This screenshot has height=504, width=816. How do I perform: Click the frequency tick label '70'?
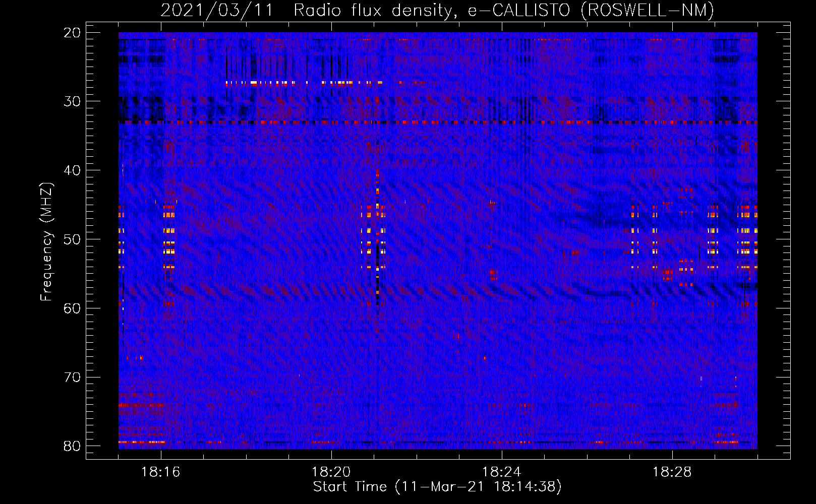[72, 377]
